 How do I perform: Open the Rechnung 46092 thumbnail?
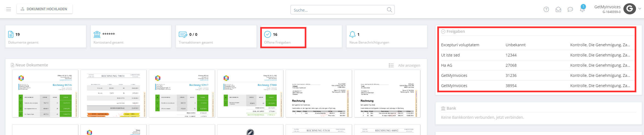point(387,130)
